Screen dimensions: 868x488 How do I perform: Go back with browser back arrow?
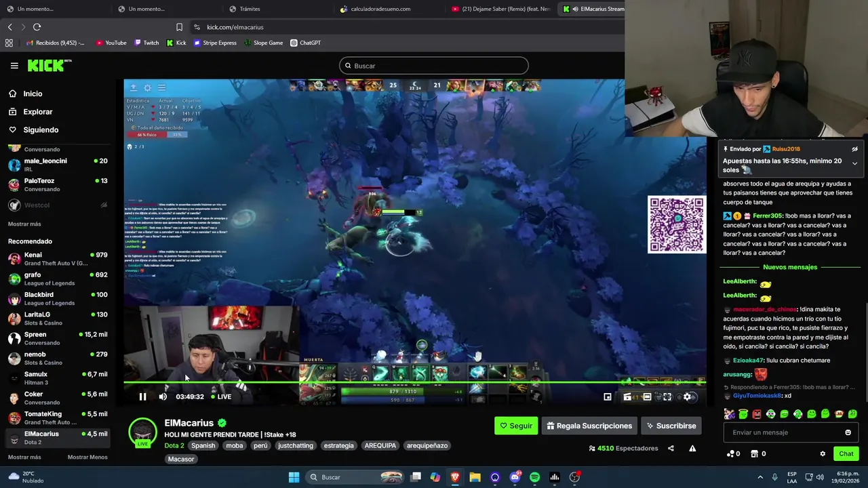tap(9, 27)
